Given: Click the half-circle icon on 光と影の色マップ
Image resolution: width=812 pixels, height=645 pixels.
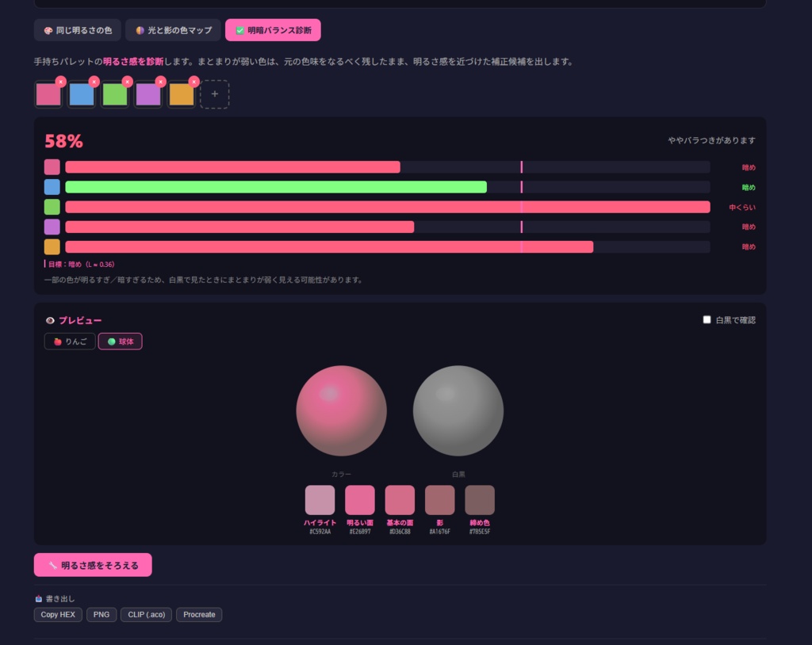Looking at the screenshot, I should click(140, 31).
